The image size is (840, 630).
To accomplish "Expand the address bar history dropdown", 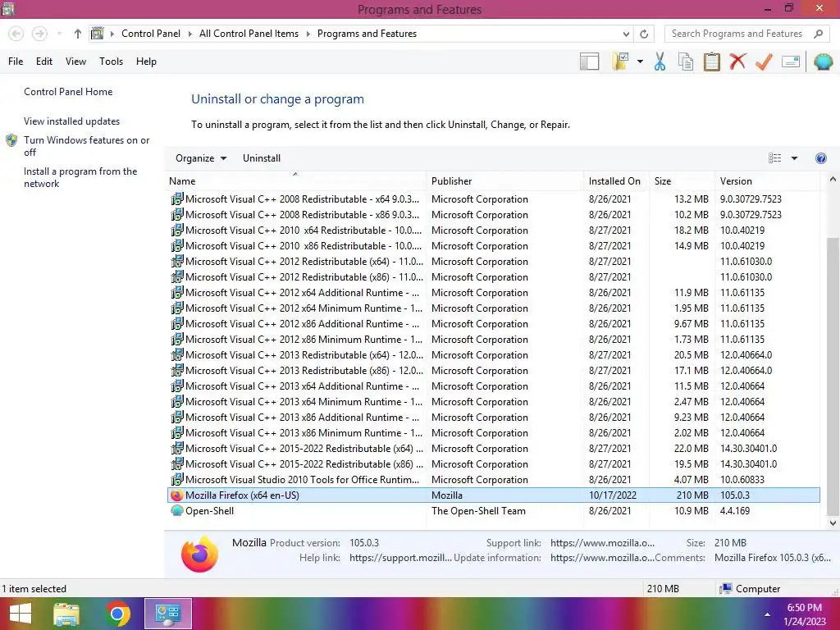I will pos(626,34).
